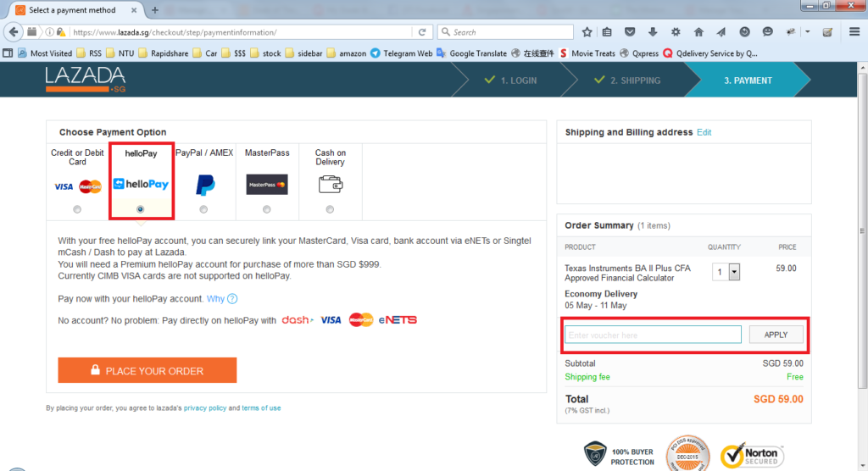
Task: Open the Most Visited bookmarks folder
Action: coord(45,53)
